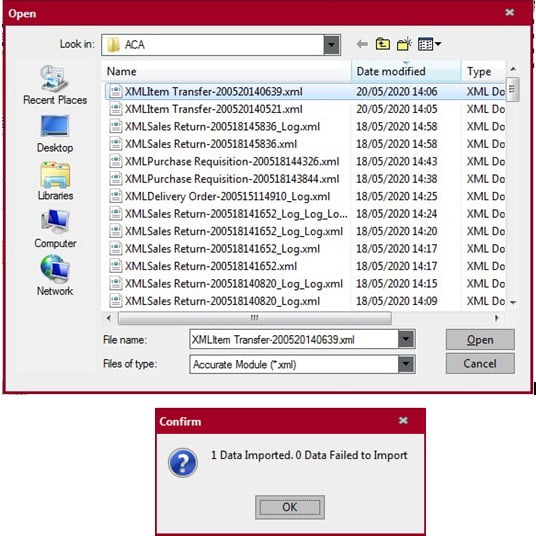536x536 pixels.
Task: Click the Open button
Action: [x=480, y=339]
